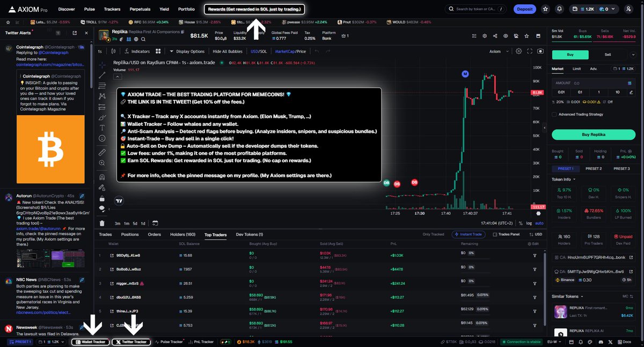Toggle the eye visibility icon in token header
Screen dimensions: 644x347
(506, 36)
